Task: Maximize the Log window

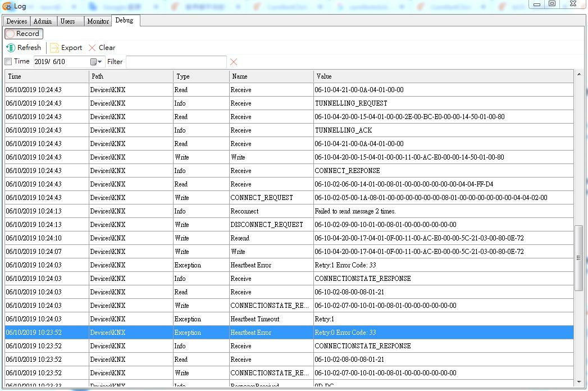Action: point(552,4)
